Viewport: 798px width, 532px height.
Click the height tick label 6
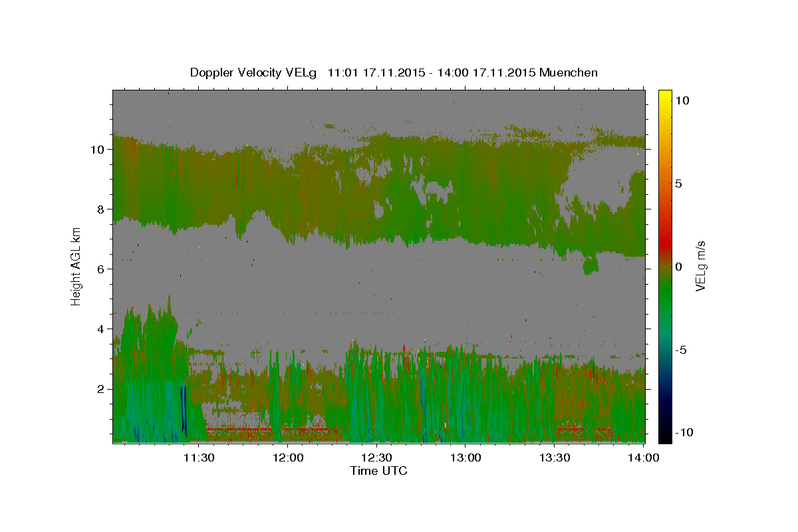coord(102,269)
